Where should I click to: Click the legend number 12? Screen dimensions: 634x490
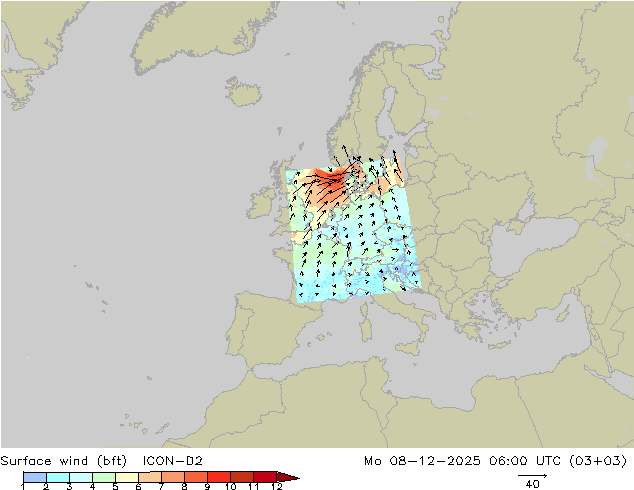[277, 486]
